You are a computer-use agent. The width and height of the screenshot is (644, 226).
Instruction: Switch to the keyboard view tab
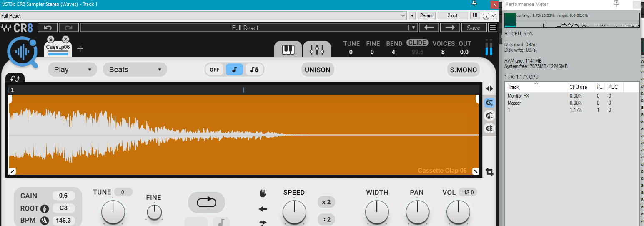point(288,50)
